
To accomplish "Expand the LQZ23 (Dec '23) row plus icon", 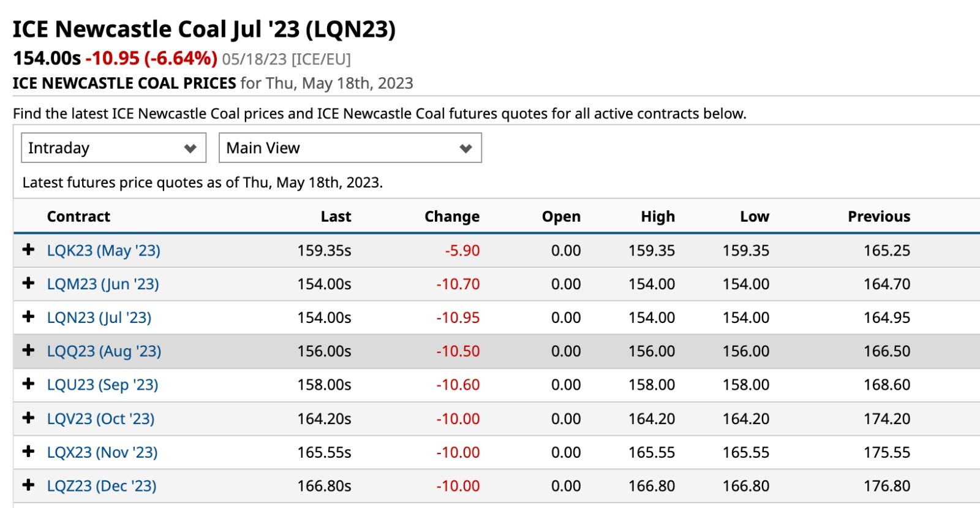I will pos(28,485).
